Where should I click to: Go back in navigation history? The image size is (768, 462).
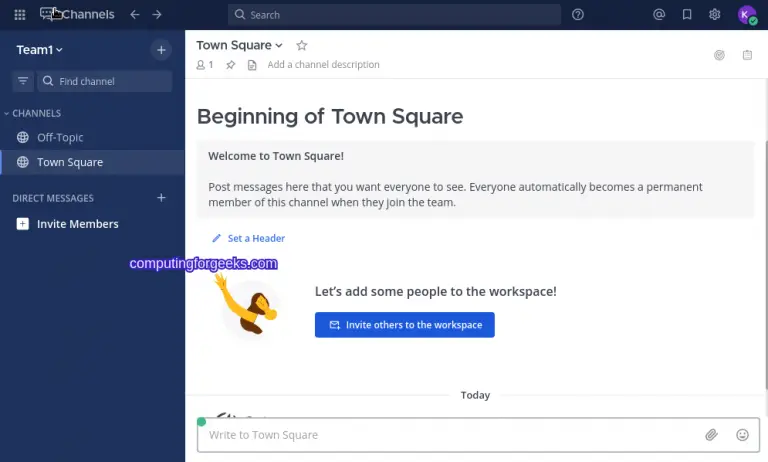click(x=135, y=15)
